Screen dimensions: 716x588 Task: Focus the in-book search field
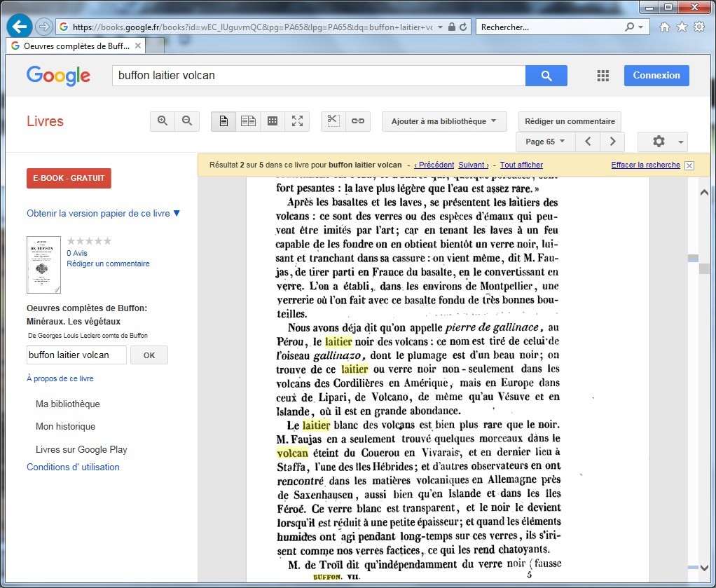pyautogui.click(x=76, y=355)
